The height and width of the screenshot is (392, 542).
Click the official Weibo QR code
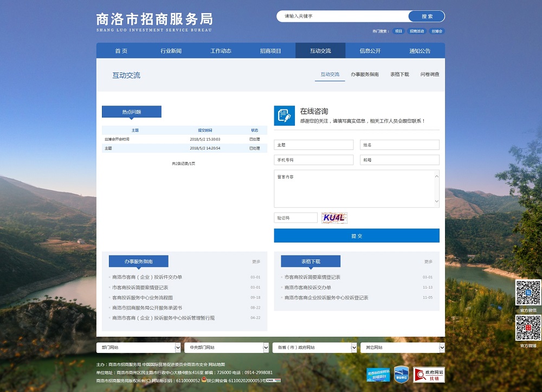click(528, 328)
